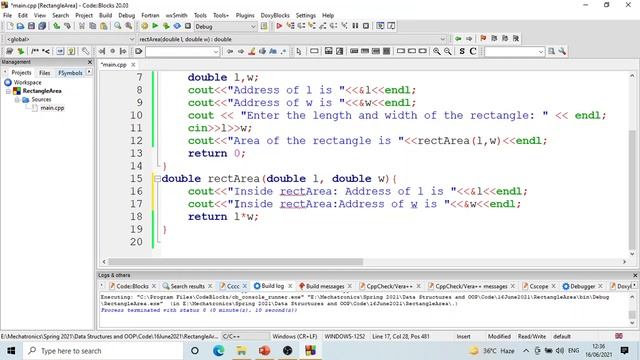Click the bold S toolbar icon
The width and height of the screenshot is (640, 360).
tap(462, 51)
